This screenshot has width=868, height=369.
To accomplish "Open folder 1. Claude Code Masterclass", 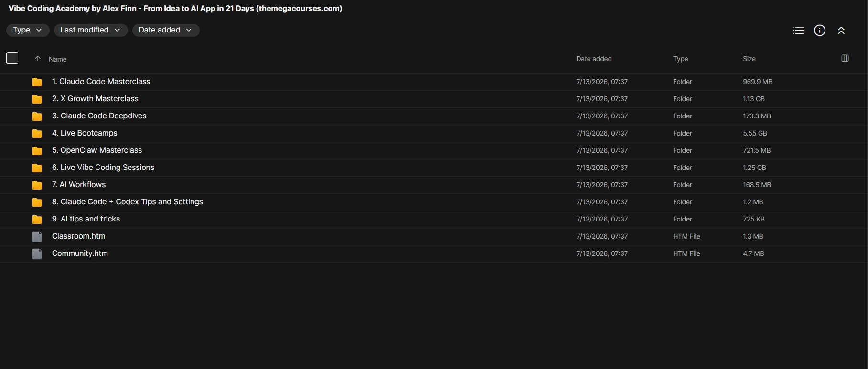I will [101, 82].
